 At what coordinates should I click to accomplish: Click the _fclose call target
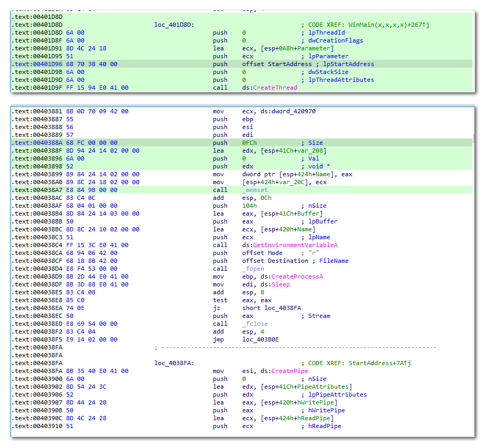255,324
